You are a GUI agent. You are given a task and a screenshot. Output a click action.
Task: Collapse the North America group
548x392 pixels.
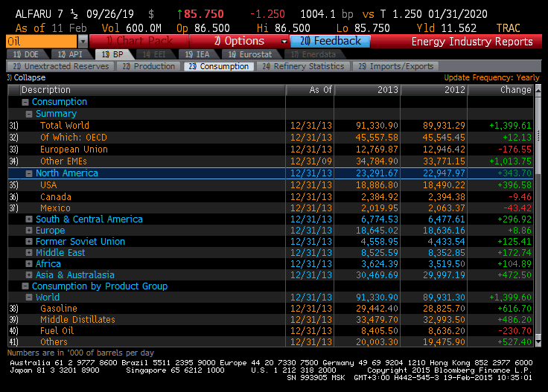29,173
